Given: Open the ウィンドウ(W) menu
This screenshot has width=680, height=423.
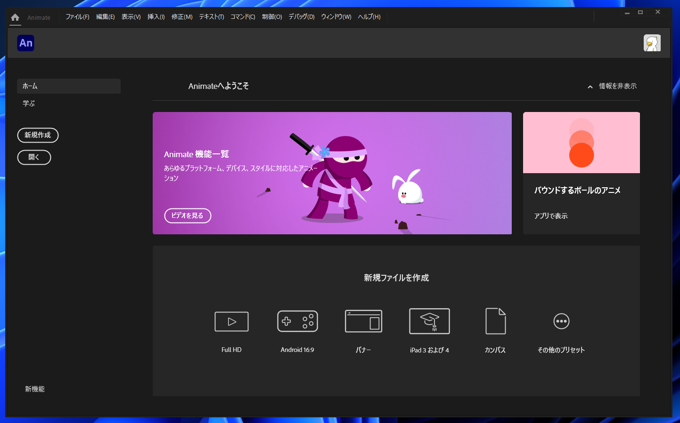Looking at the screenshot, I should (x=336, y=17).
